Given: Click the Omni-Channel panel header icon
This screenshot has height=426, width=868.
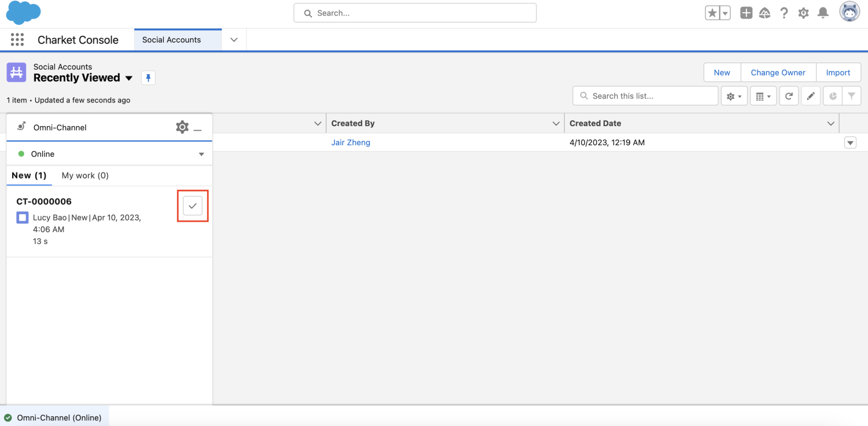Looking at the screenshot, I should tap(21, 127).
